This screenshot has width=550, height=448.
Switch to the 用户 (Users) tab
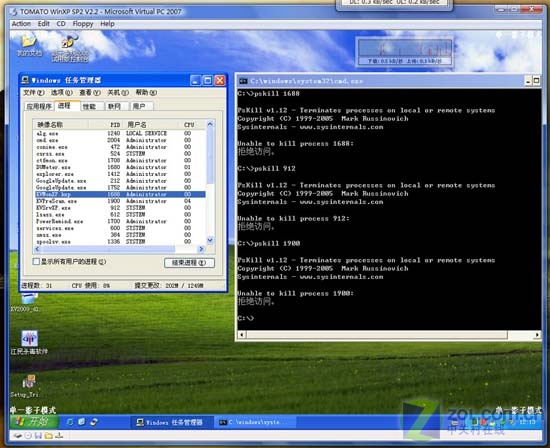pos(141,106)
